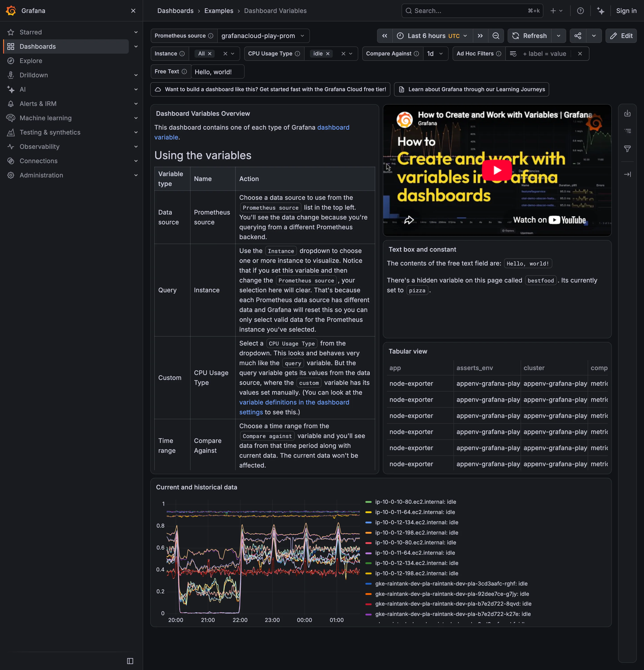This screenshot has width=644, height=670.
Task: Click the Administration gear icon
Action: coord(11,175)
